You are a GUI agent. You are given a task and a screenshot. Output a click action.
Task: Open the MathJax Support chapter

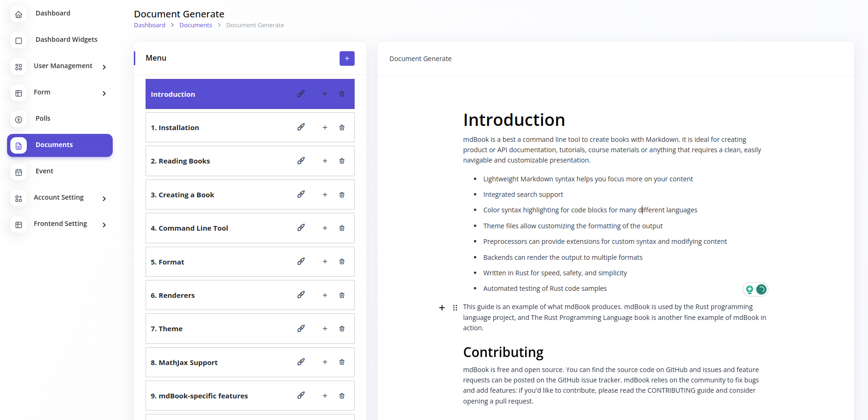tap(184, 363)
